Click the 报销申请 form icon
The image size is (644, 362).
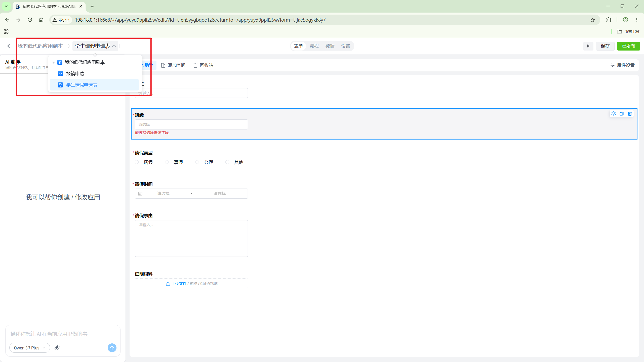tap(60, 74)
